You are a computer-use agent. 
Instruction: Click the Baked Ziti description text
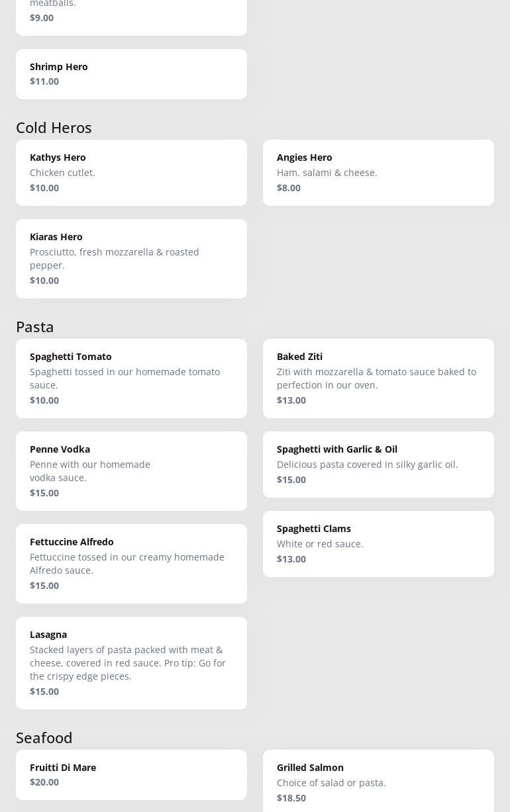click(x=376, y=378)
